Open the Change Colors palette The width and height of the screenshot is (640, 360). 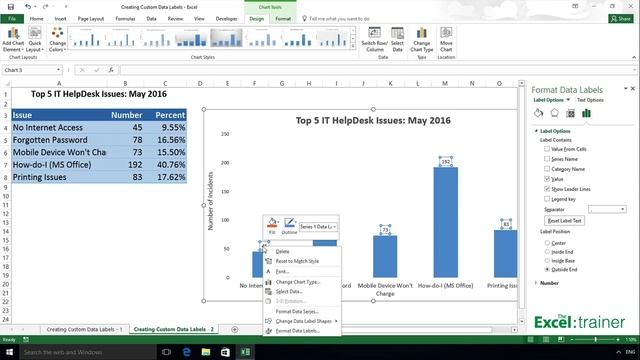coord(57,40)
